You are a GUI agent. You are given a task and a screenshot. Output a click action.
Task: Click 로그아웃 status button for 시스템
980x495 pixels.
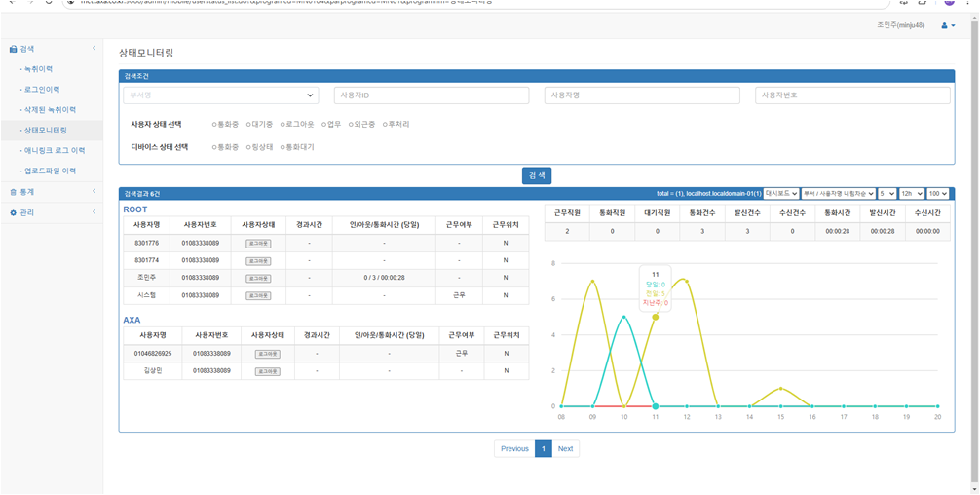tap(258, 295)
